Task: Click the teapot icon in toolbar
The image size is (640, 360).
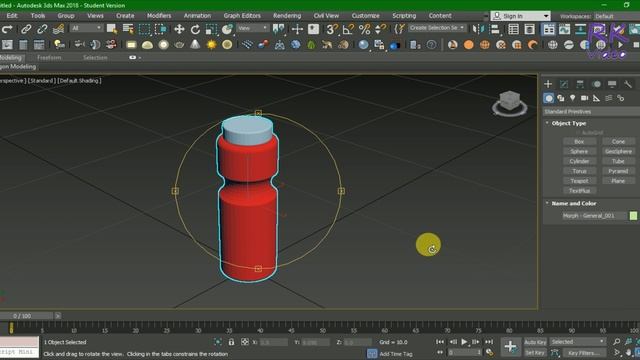Action: click(179, 44)
